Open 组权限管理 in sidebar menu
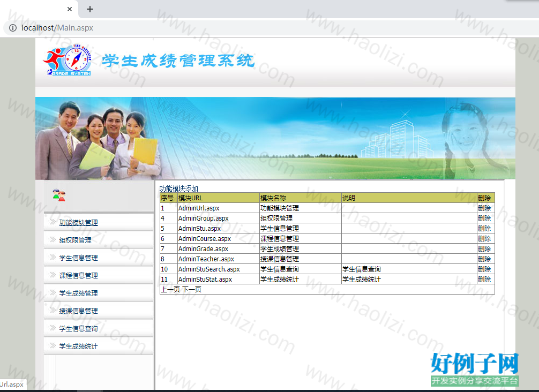 click(76, 240)
